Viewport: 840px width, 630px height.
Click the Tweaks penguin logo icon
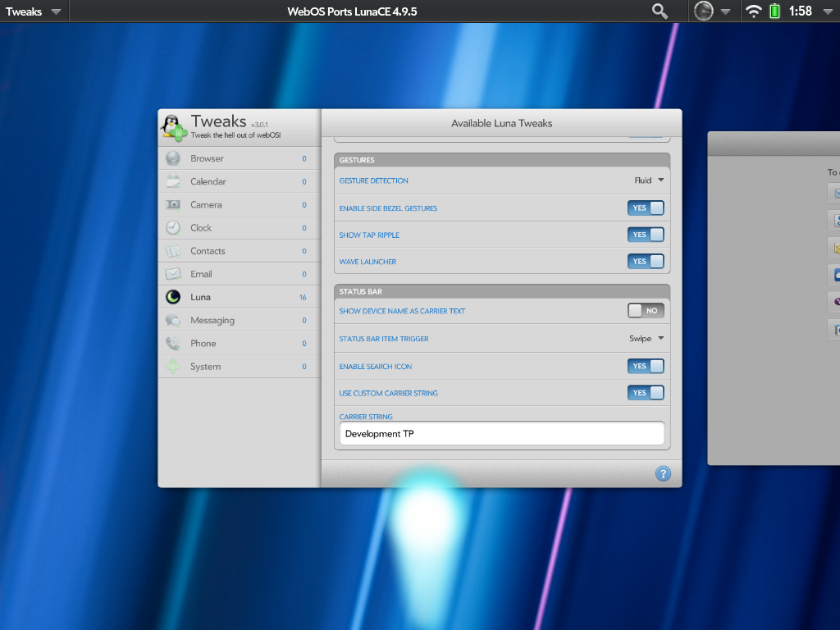point(174,127)
